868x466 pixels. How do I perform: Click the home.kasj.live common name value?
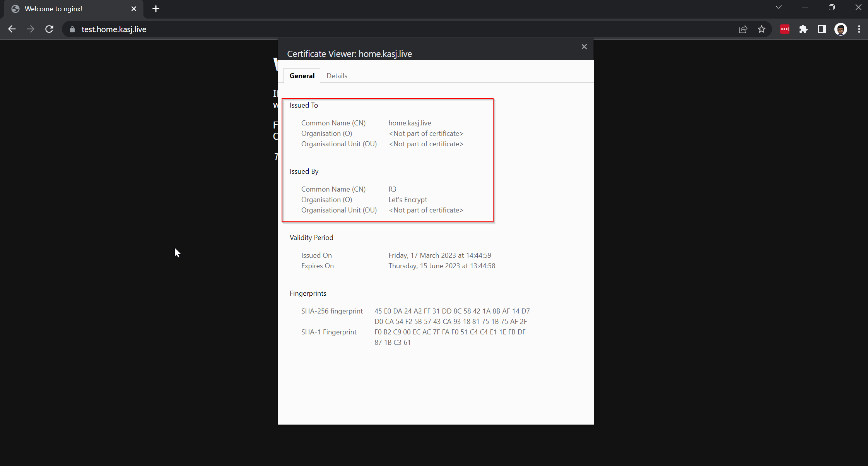pyautogui.click(x=410, y=123)
